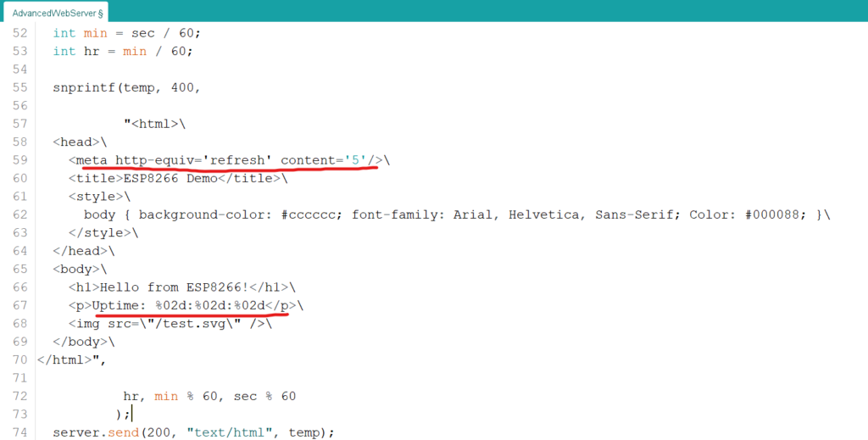Click the 'sec % 60' argument

(264, 396)
